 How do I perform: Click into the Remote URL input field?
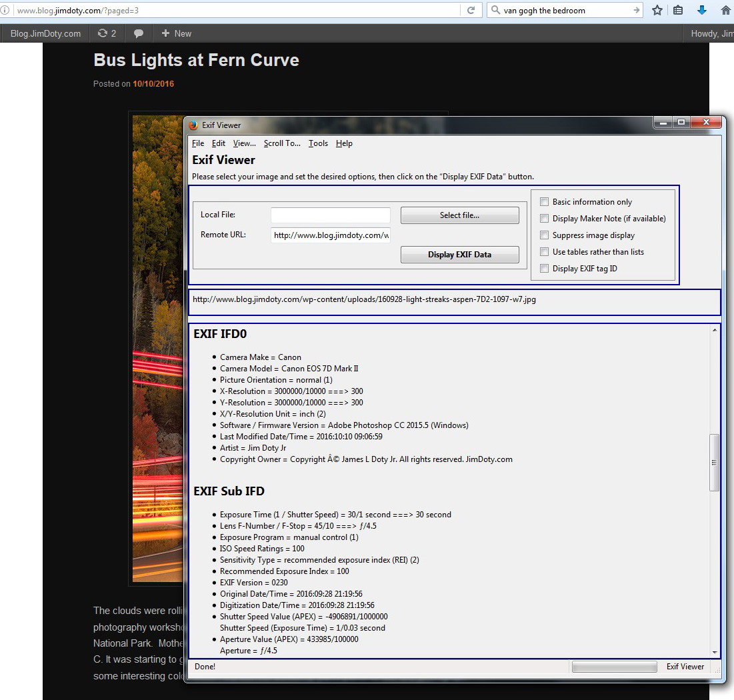tap(331, 235)
